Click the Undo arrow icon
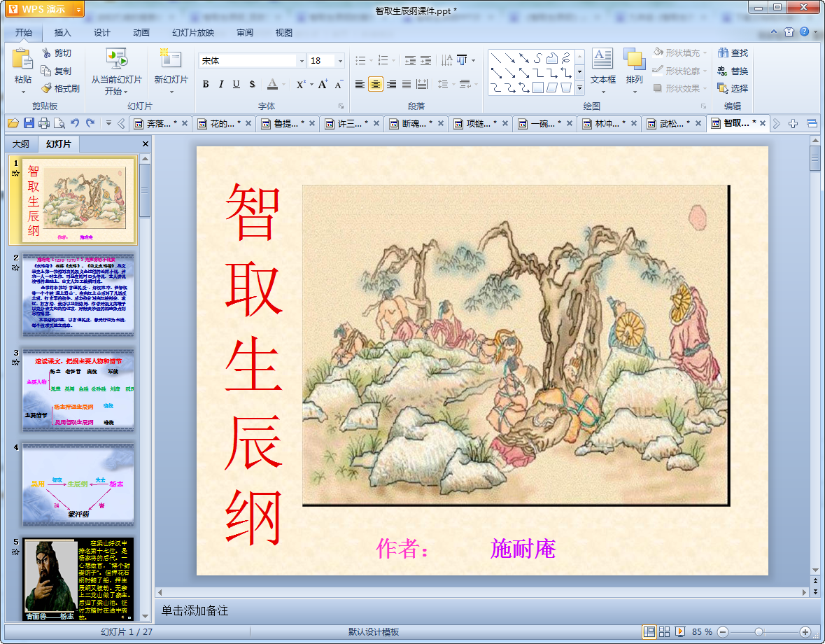The image size is (825, 644). (x=75, y=123)
